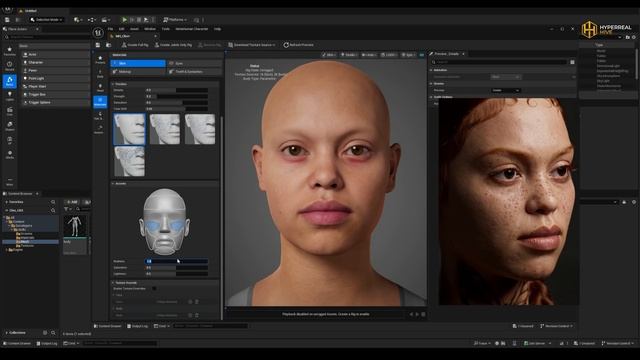The height and width of the screenshot is (360, 640).
Task: Switch to Eyes materials tab
Action: point(194,64)
